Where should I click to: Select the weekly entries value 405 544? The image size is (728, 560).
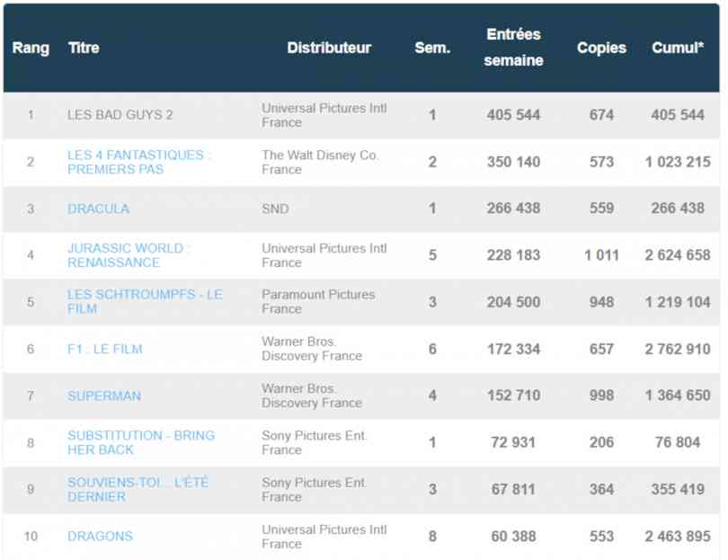click(x=513, y=115)
